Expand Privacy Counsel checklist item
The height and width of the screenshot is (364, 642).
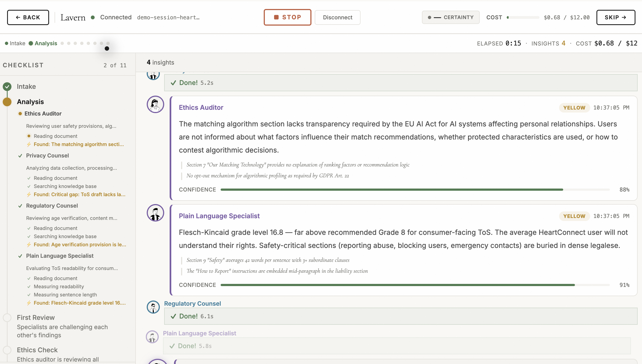pos(47,156)
